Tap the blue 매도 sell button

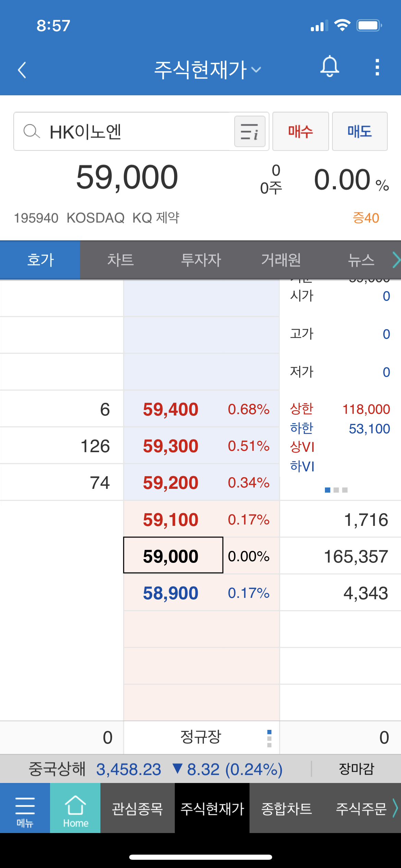click(x=360, y=132)
